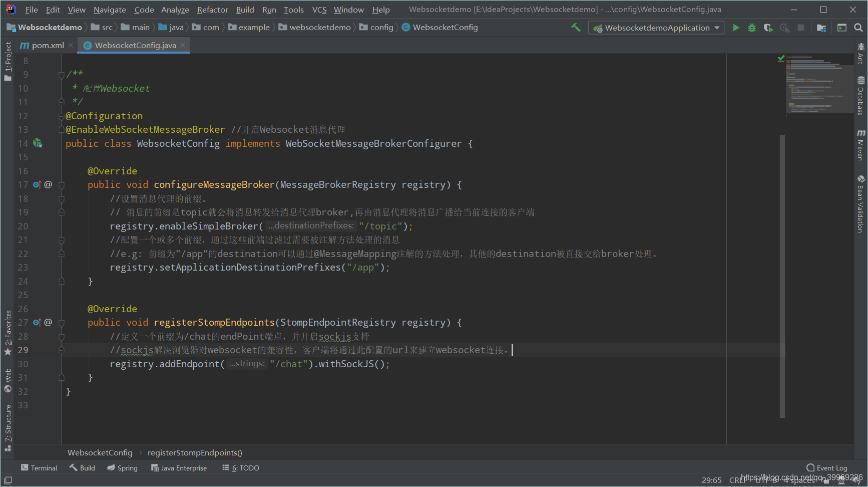Viewport: 868px width, 487px height.
Task: Open the Refactor menu
Action: click(212, 10)
